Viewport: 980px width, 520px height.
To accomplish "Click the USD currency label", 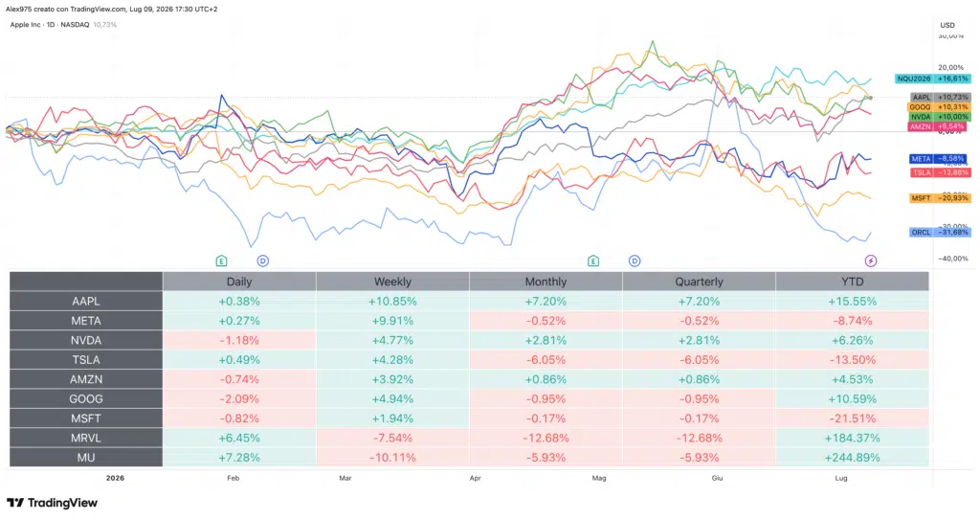I will click(947, 25).
